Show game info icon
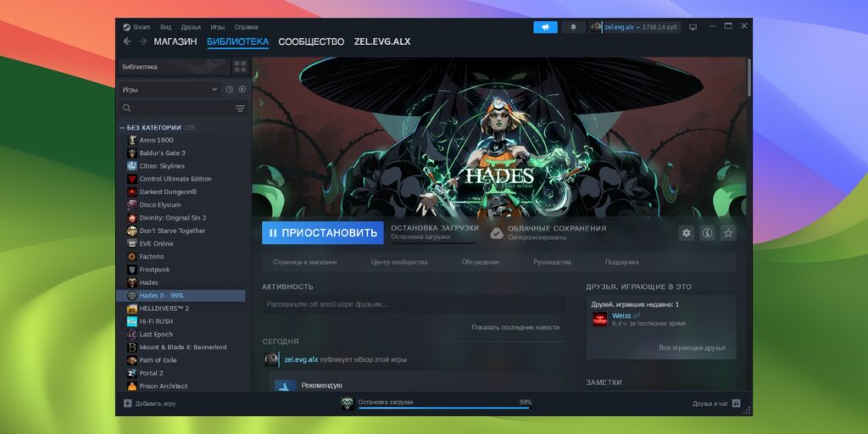Viewport: 868px width, 434px height. tap(708, 233)
